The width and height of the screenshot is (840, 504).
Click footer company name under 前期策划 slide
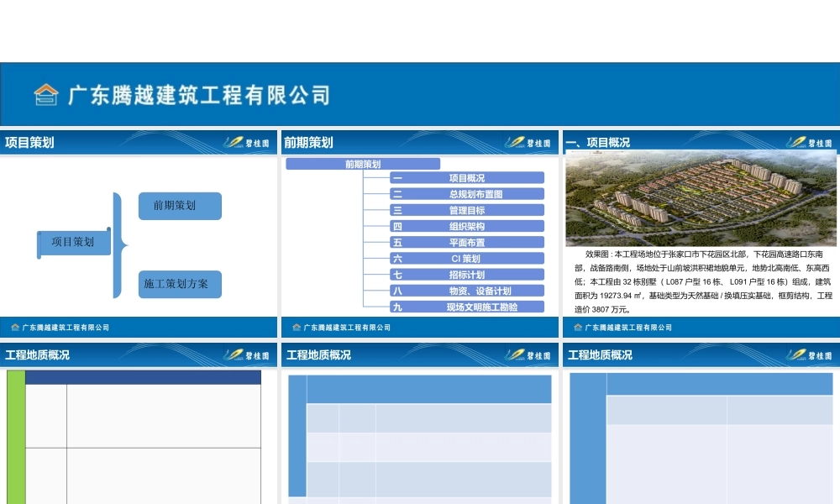pos(347,328)
